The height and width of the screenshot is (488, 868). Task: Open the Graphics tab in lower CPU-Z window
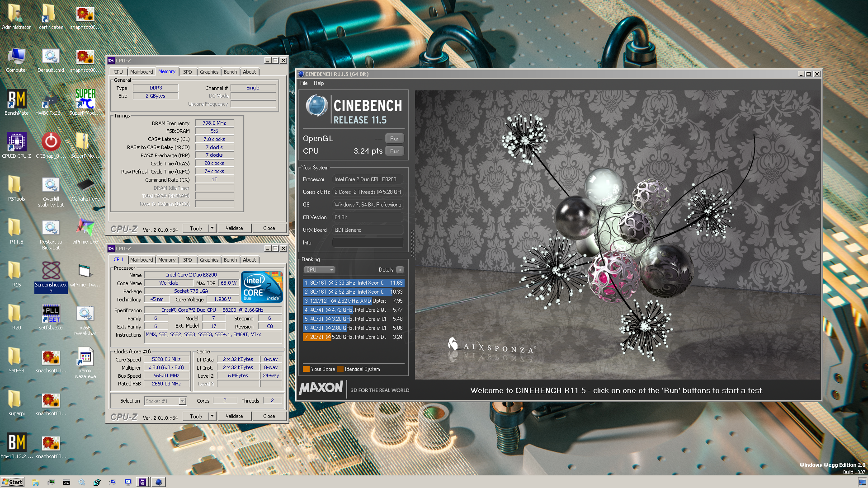tap(209, 260)
